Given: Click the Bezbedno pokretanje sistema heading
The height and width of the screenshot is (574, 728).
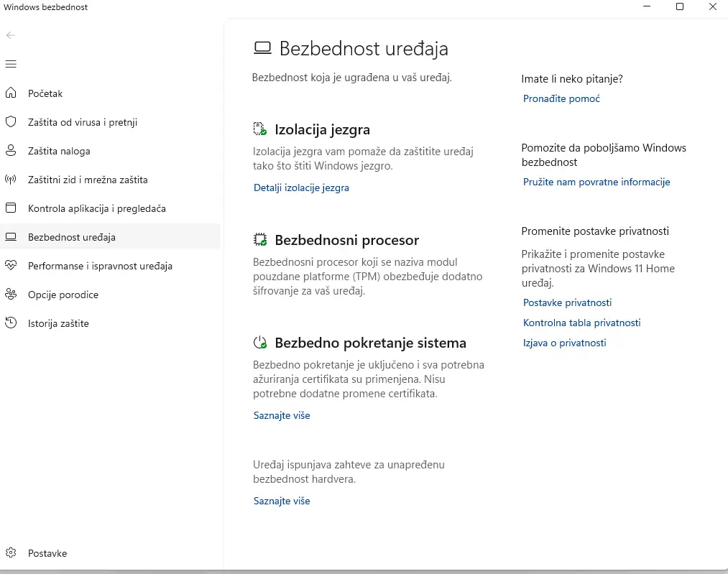Looking at the screenshot, I should [x=371, y=343].
